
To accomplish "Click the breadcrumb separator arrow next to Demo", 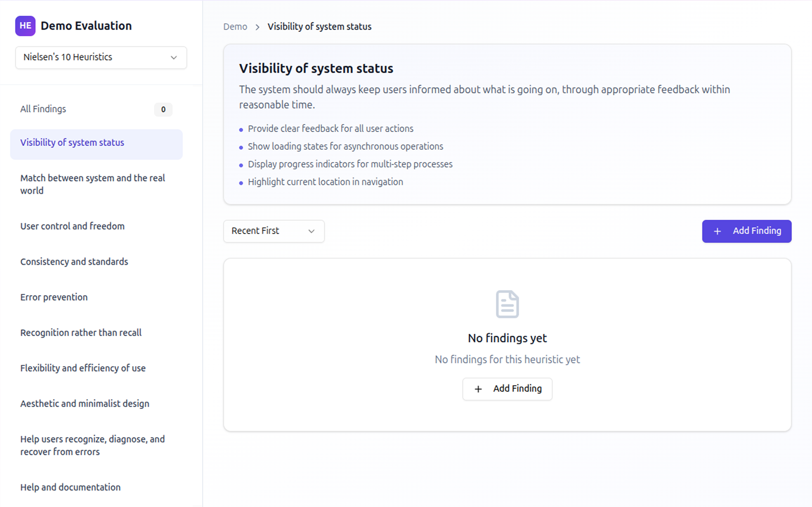I will 257,27.
